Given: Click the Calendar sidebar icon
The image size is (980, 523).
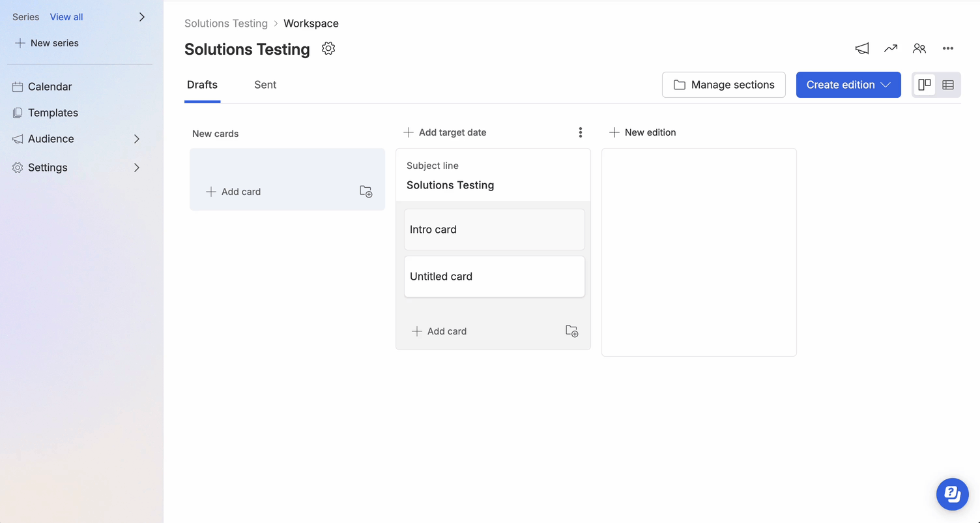Looking at the screenshot, I should click(18, 87).
